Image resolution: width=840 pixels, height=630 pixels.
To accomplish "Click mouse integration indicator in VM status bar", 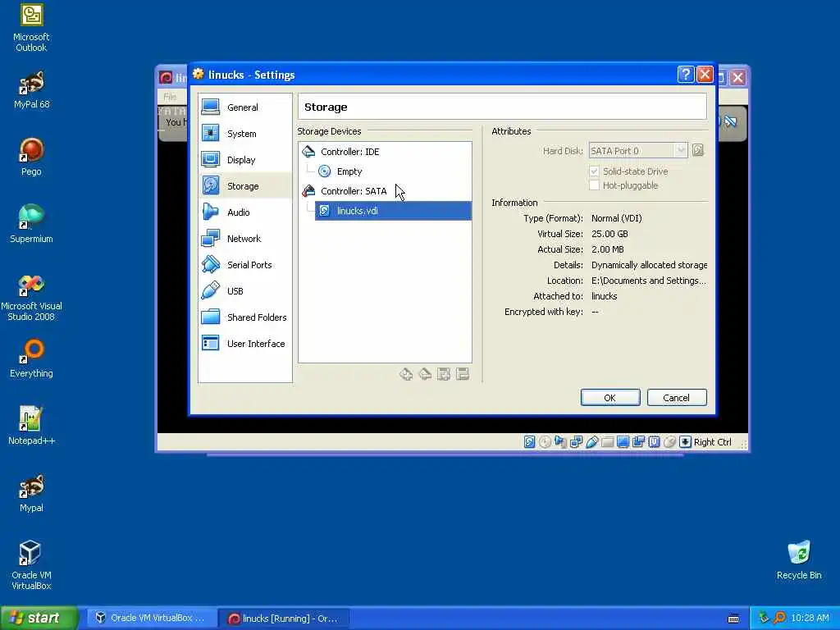I will coord(669,442).
